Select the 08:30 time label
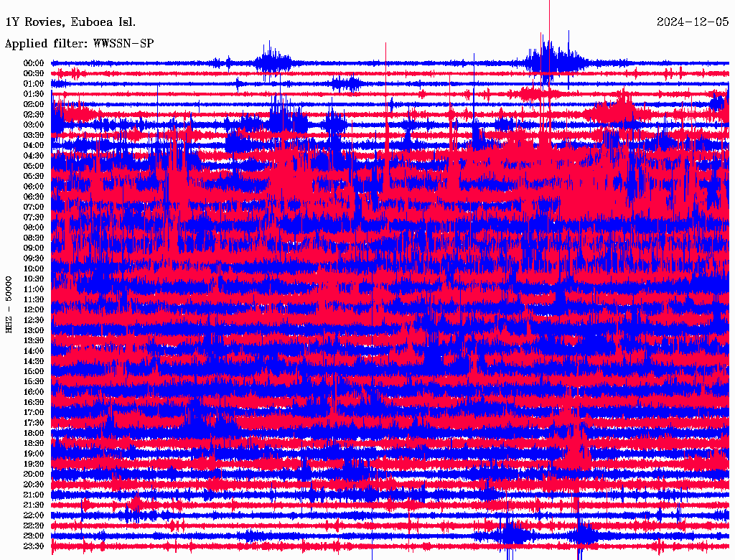This screenshot has height=560, width=735. click(x=34, y=238)
